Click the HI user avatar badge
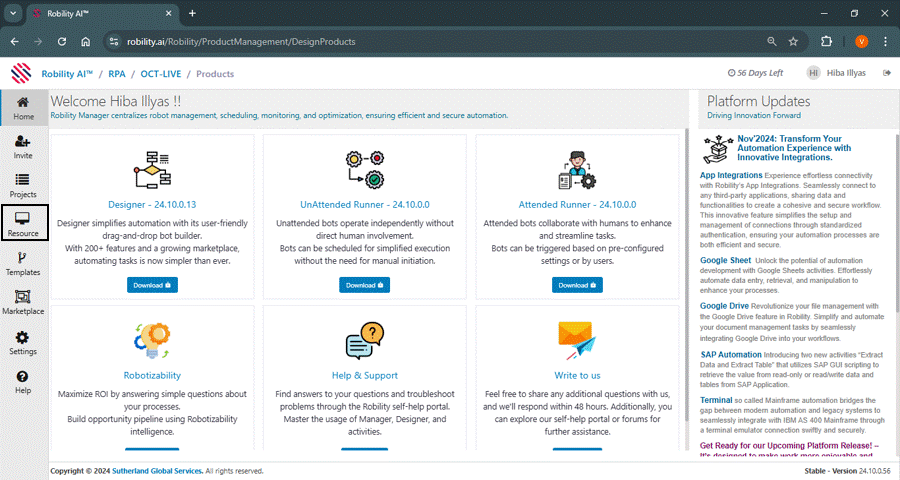 point(813,73)
